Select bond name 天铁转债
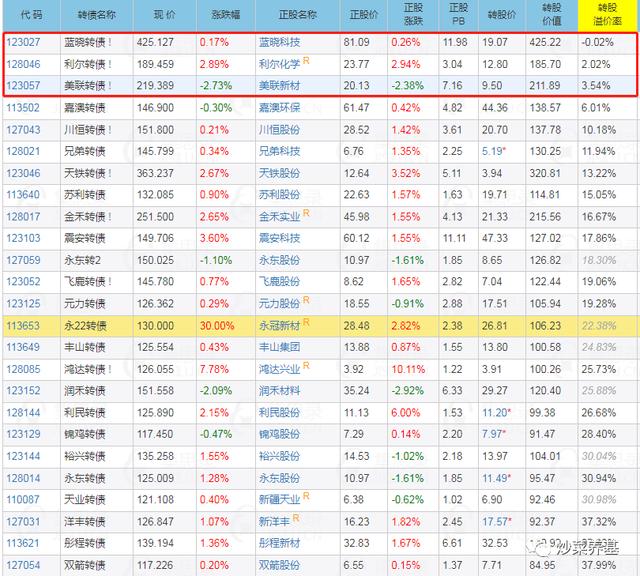The width and height of the screenshot is (640, 576). pyautogui.click(x=85, y=173)
